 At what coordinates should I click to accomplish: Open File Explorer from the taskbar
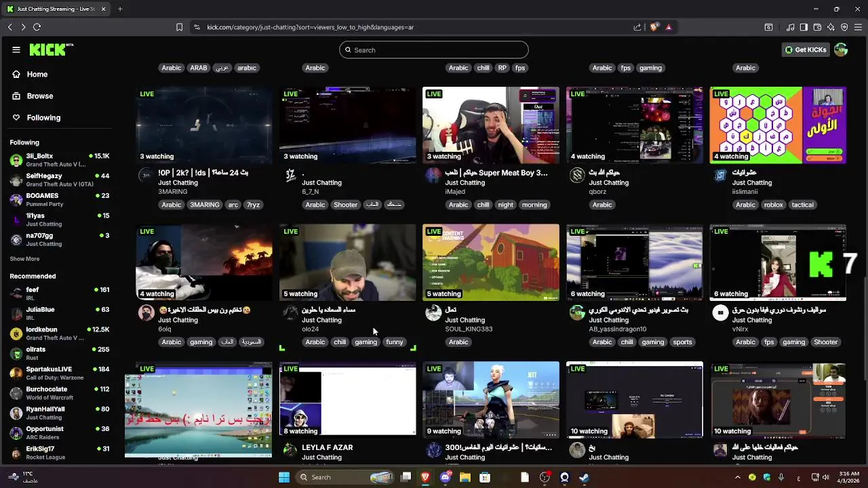click(x=465, y=477)
